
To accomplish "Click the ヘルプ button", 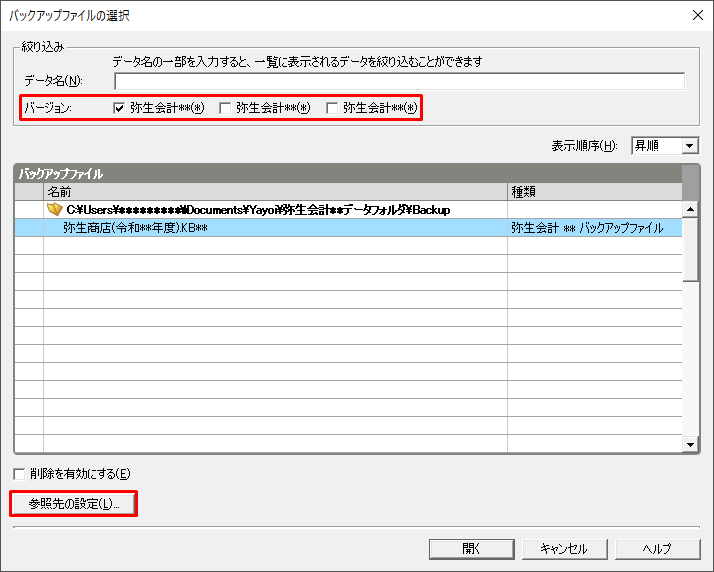I will pos(657,549).
